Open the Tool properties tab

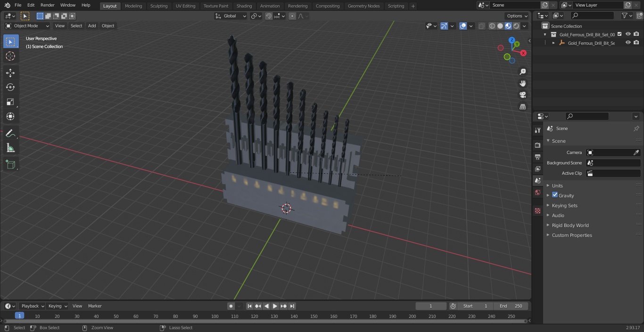tap(537, 130)
